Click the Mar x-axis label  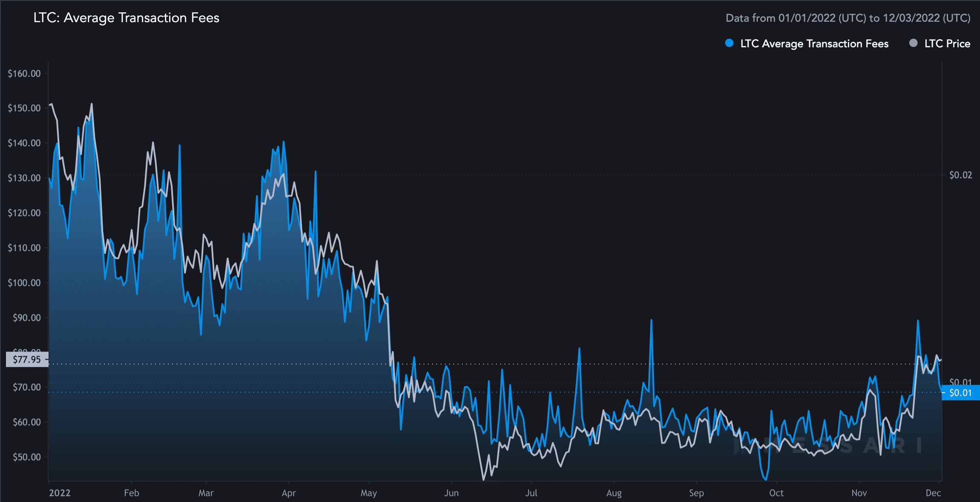206,493
